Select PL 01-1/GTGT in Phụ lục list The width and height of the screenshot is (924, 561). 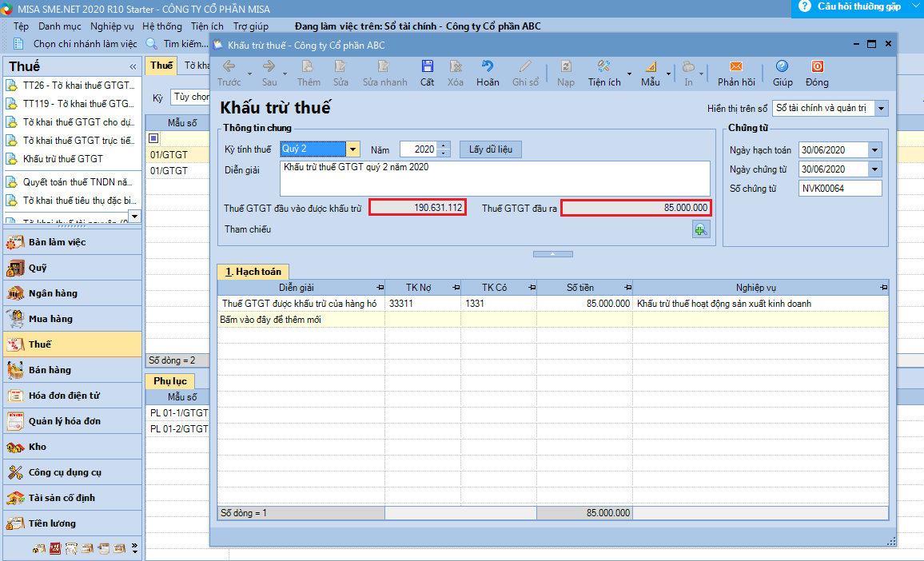178,413
